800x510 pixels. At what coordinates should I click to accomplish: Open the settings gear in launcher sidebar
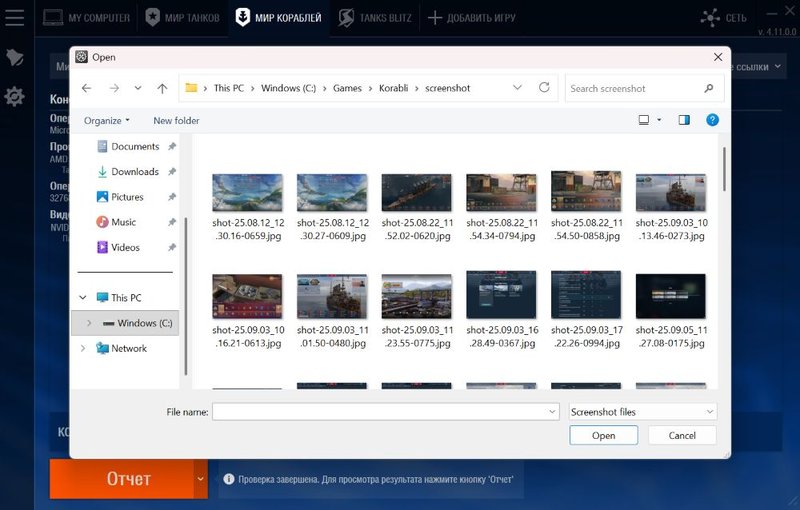click(15, 97)
